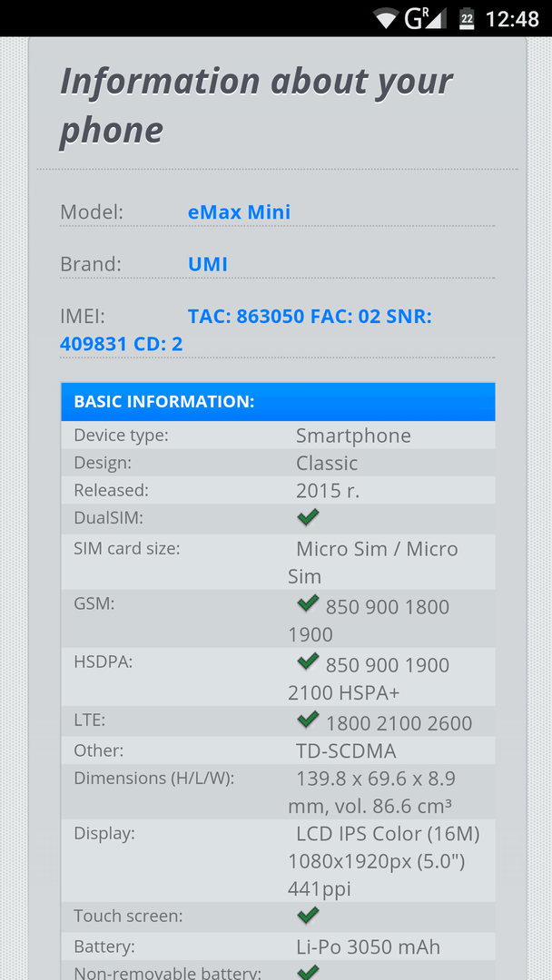Screen dimensions: 552x980
Task: Tap the cellular signal roaming icon
Action: (425, 18)
